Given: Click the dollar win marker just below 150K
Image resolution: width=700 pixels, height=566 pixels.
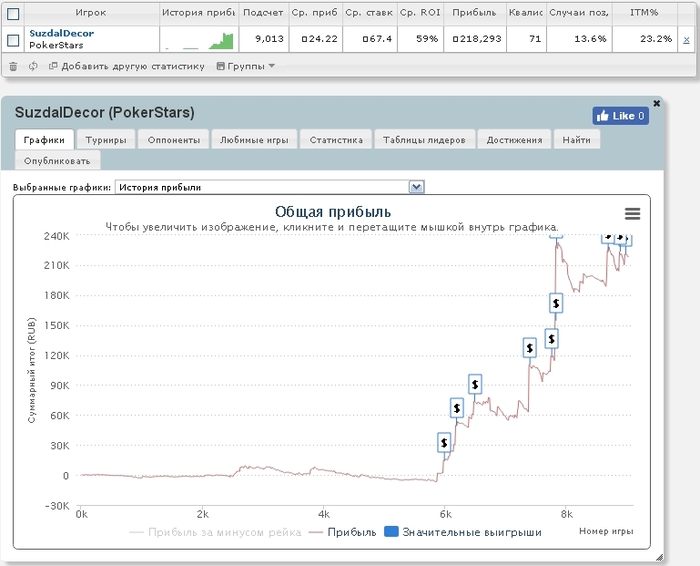Looking at the screenshot, I should coord(552,339).
